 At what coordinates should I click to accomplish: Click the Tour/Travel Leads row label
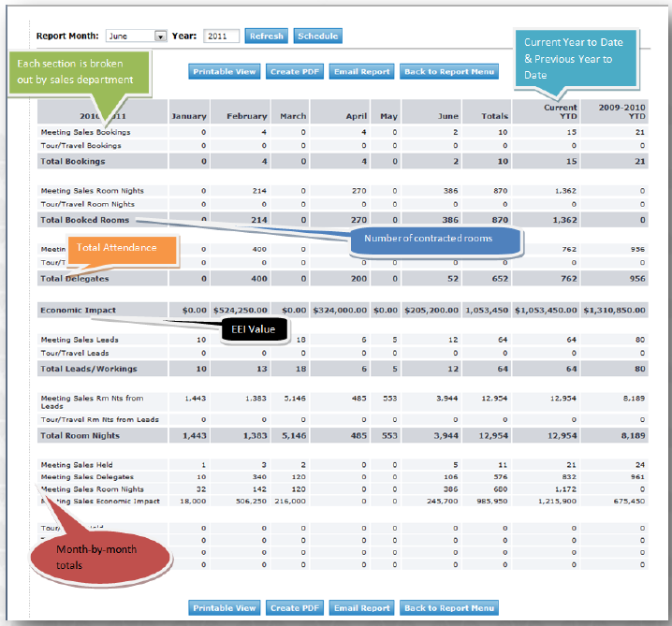tap(75, 353)
